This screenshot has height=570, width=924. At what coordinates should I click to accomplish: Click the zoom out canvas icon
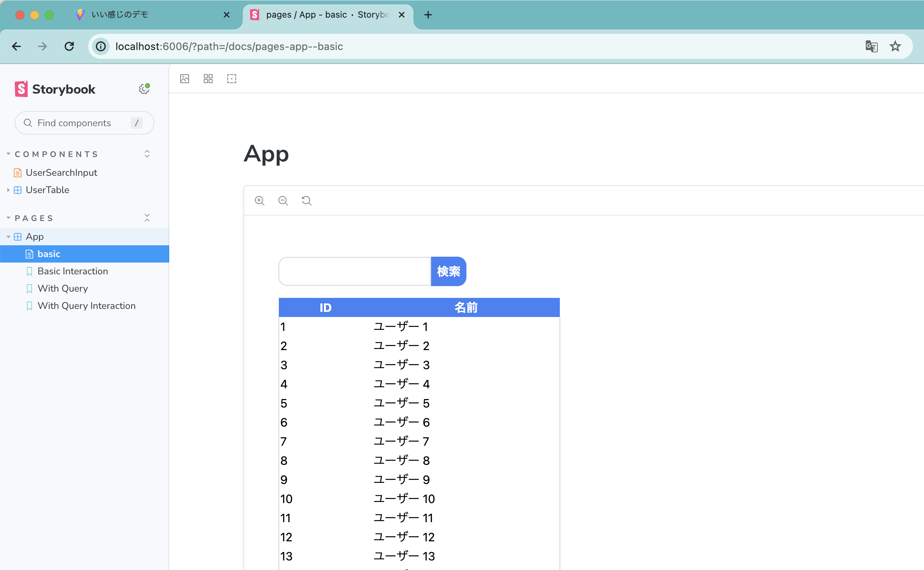pyautogui.click(x=283, y=200)
